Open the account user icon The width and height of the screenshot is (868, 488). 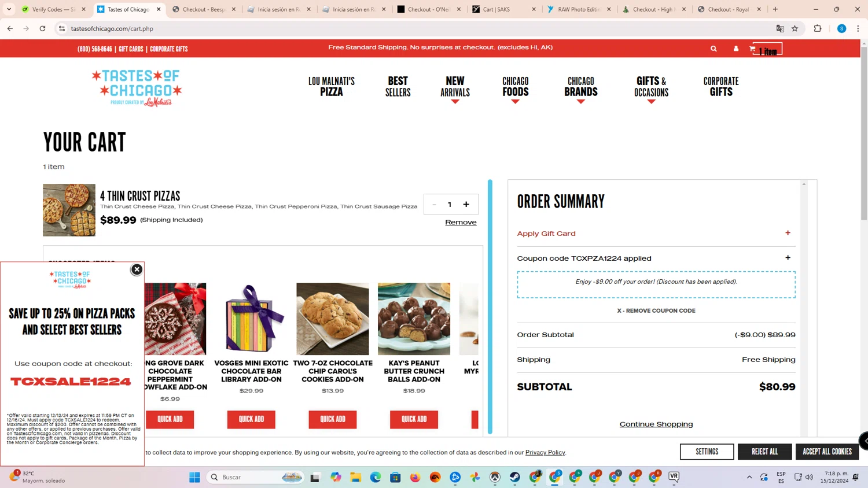point(736,49)
